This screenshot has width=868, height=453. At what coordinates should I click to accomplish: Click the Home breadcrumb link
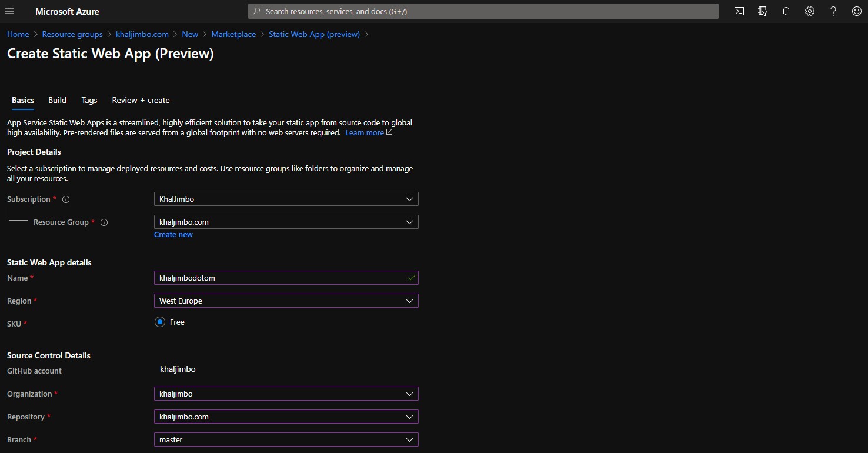18,34
